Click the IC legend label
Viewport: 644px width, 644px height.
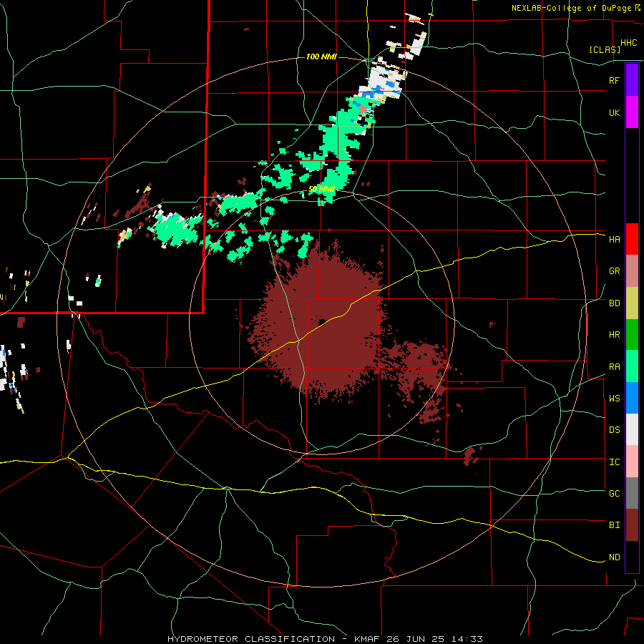[x=614, y=462]
